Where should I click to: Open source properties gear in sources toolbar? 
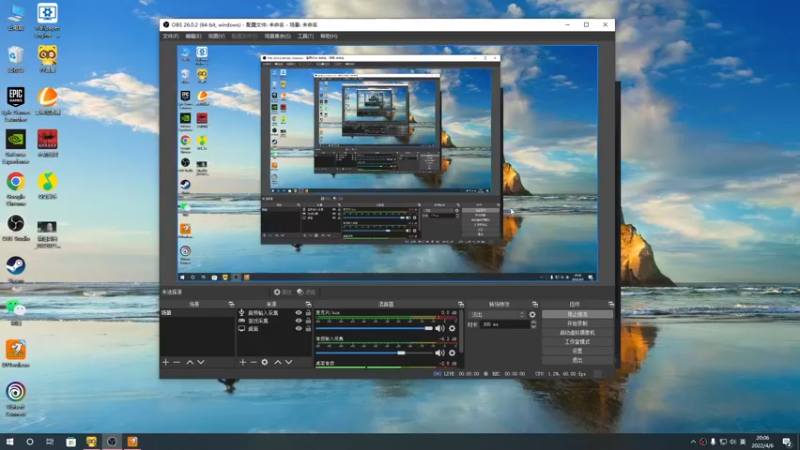(264, 362)
